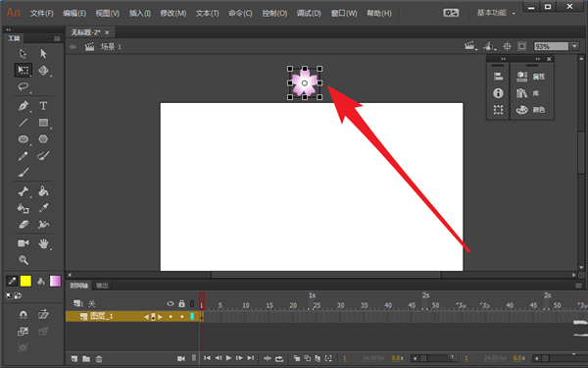Open the Edit Symbols dropdown
Screen dimensions: 588x368
(489, 46)
